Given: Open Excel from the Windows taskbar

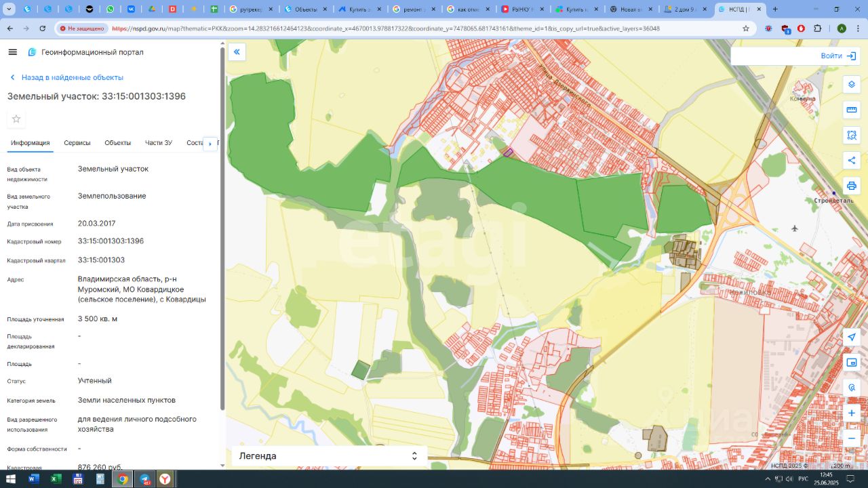Looking at the screenshot, I should pos(56,479).
